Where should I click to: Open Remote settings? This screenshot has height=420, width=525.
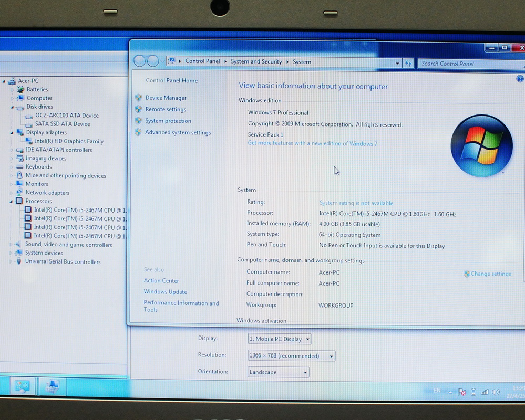(166, 109)
